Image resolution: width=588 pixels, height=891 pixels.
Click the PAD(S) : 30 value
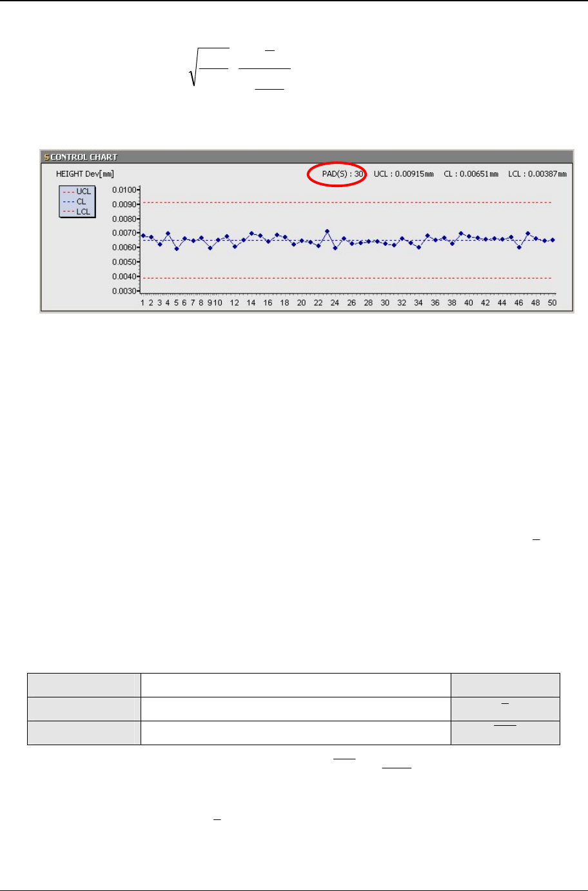[x=343, y=174]
